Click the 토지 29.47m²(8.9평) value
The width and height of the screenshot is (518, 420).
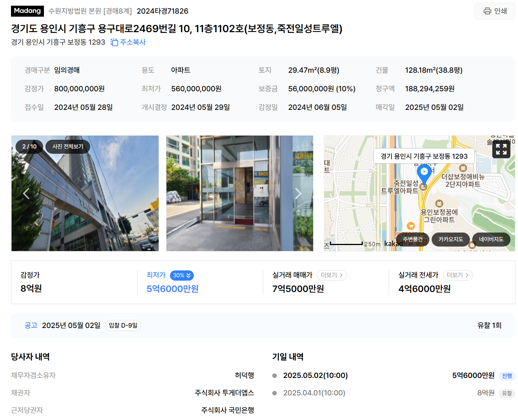[314, 70]
